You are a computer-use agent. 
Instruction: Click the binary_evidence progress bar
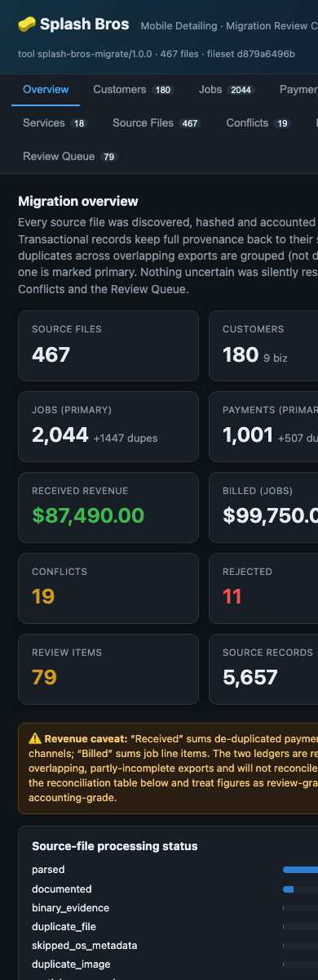coord(300,907)
